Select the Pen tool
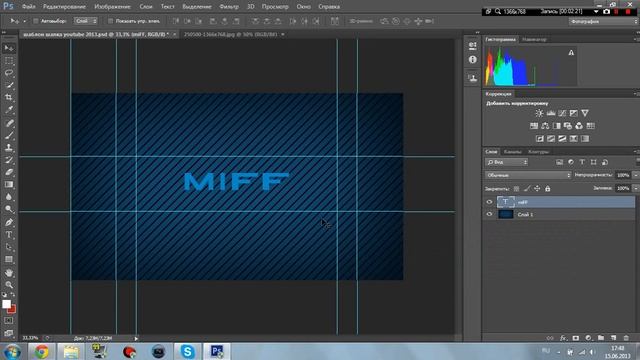Viewport: 640px width, 360px height. 9,222
